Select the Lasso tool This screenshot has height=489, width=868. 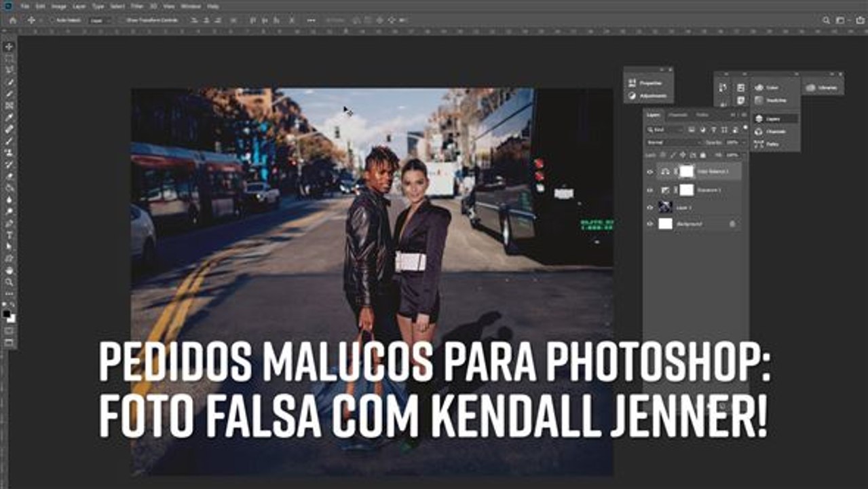coord(10,70)
